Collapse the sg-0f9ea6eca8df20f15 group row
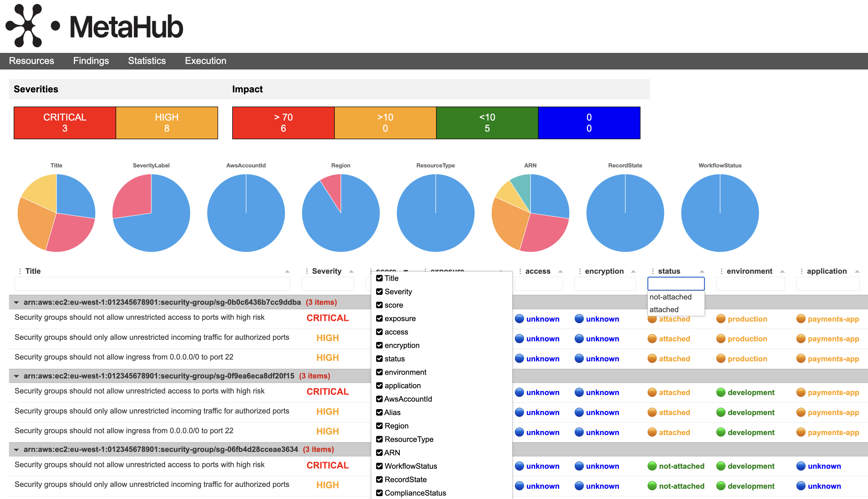The image size is (868, 499). [x=16, y=376]
